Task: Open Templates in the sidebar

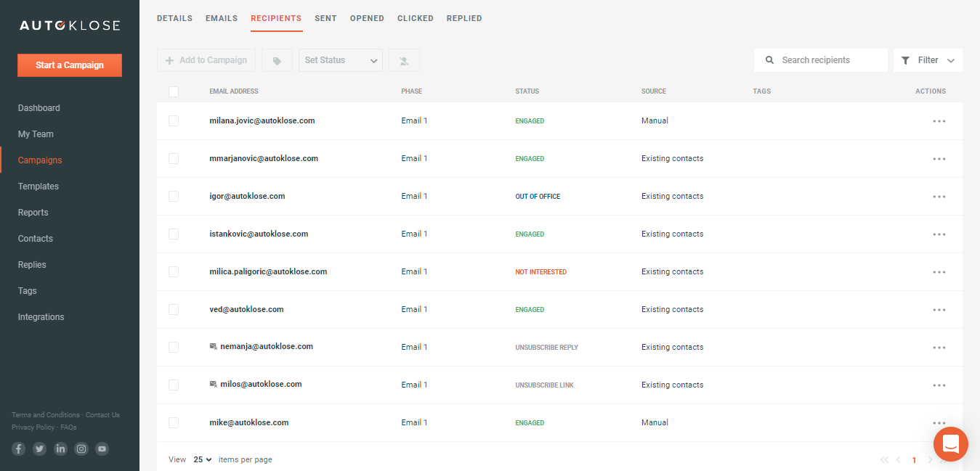Action: [x=39, y=187]
